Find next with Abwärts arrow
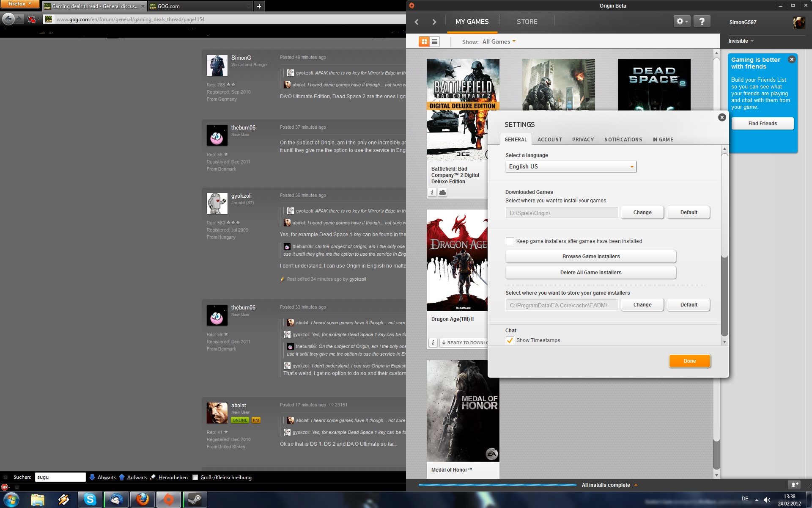 click(x=102, y=477)
